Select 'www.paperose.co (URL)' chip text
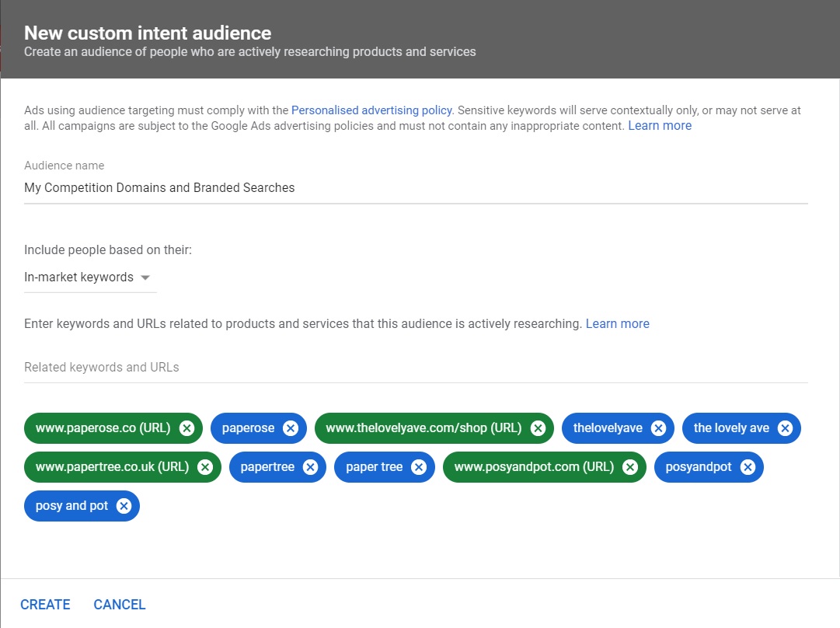The image size is (840, 628). (103, 428)
